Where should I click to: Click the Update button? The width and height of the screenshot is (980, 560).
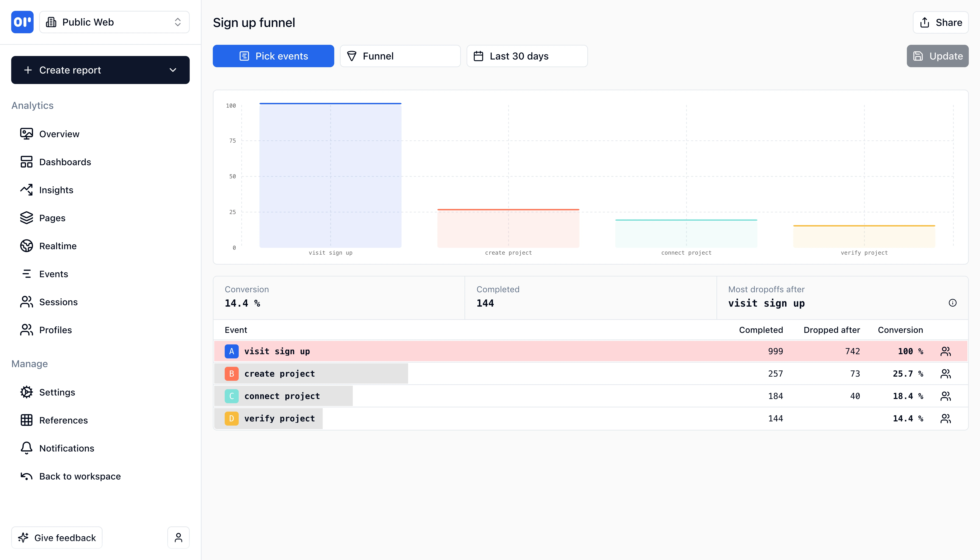pyautogui.click(x=938, y=56)
